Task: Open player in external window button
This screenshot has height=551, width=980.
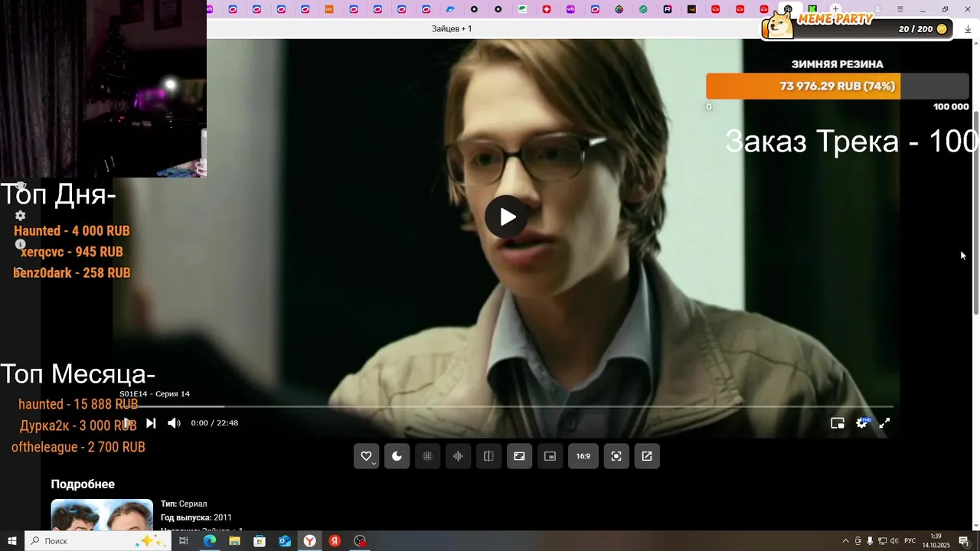Action: [647, 456]
